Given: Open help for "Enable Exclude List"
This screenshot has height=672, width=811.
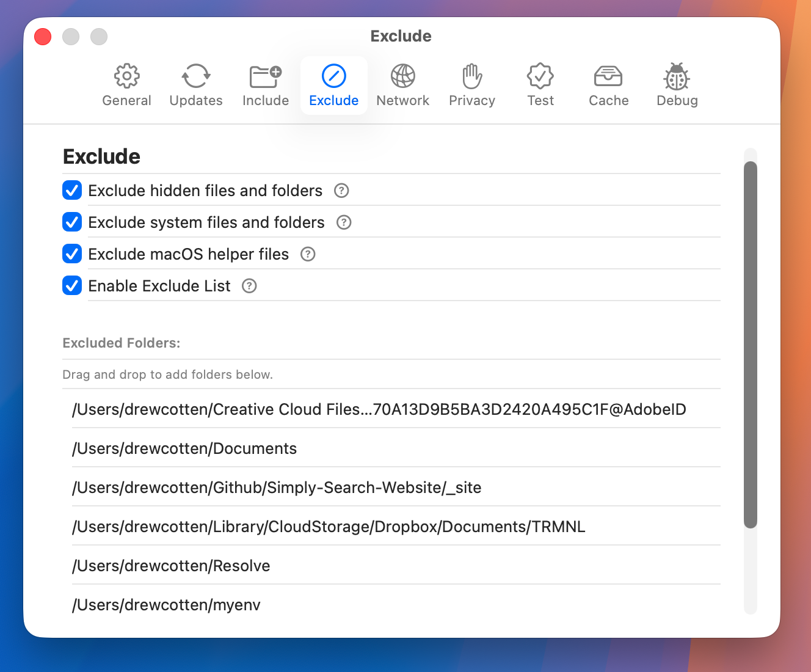Looking at the screenshot, I should (x=249, y=285).
